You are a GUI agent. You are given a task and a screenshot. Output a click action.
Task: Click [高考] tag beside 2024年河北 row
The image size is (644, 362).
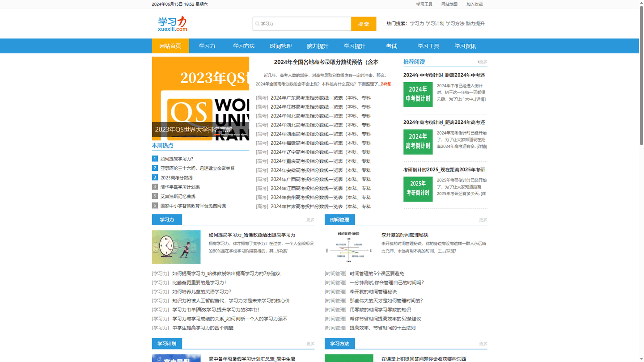click(262, 116)
